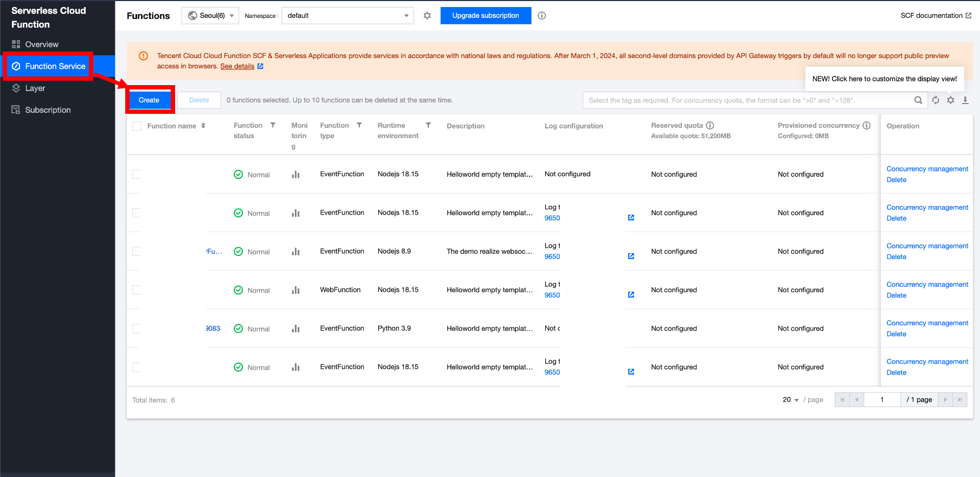Screen dimensions: 980x477
Task: Open monitoring chart for Python 3.9 function
Action: pos(295,328)
